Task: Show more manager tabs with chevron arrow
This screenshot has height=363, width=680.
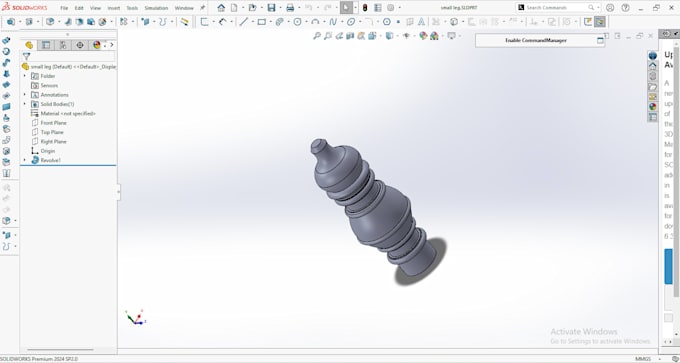Action: pos(112,45)
